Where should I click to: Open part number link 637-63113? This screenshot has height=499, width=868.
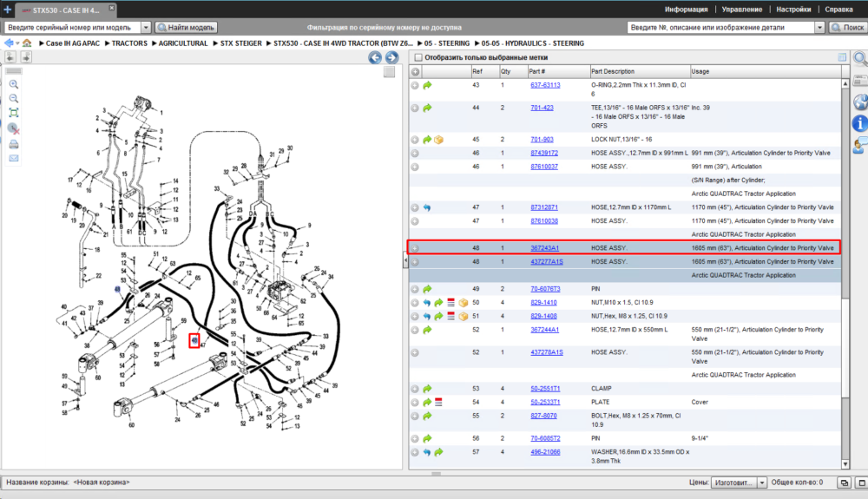(x=545, y=85)
